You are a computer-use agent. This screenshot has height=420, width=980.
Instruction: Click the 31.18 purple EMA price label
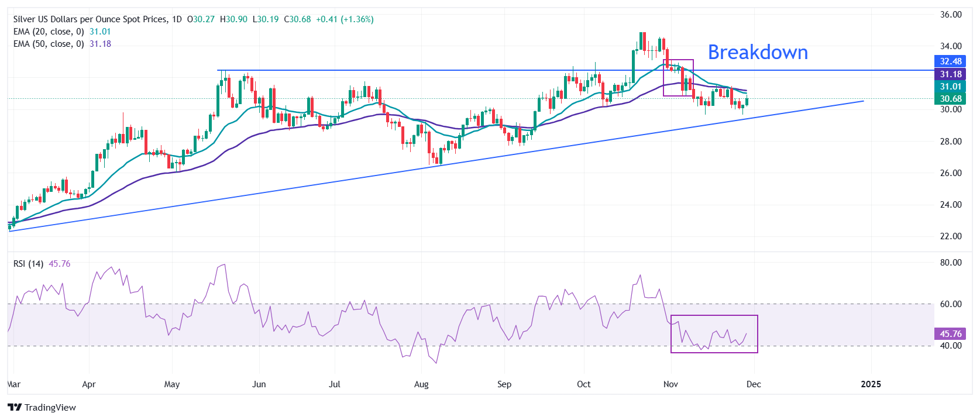[950, 74]
